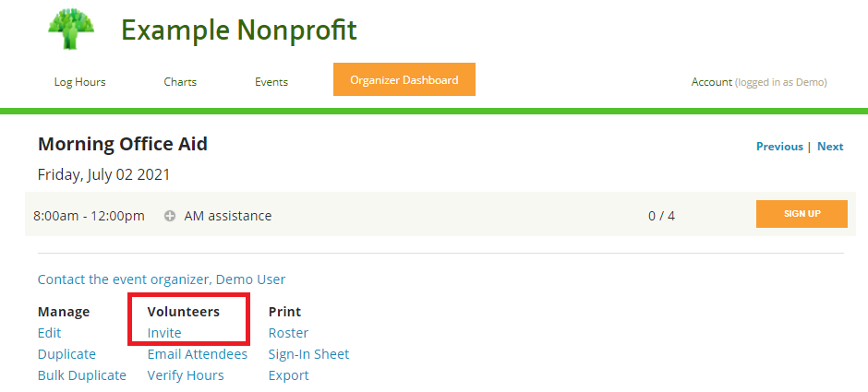868x392 pixels.
Task: Select the Organizer Dashboard tab
Action: coord(404,80)
